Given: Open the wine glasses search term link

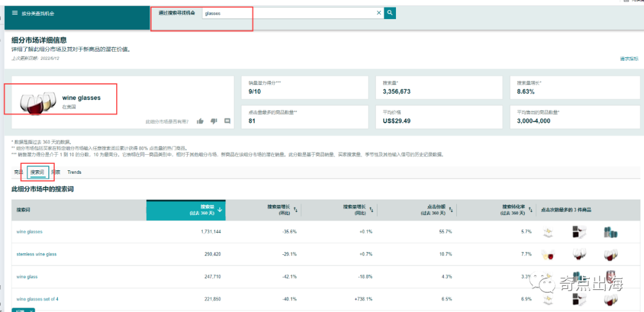Looking at the screenshot, I should point(30,232).
